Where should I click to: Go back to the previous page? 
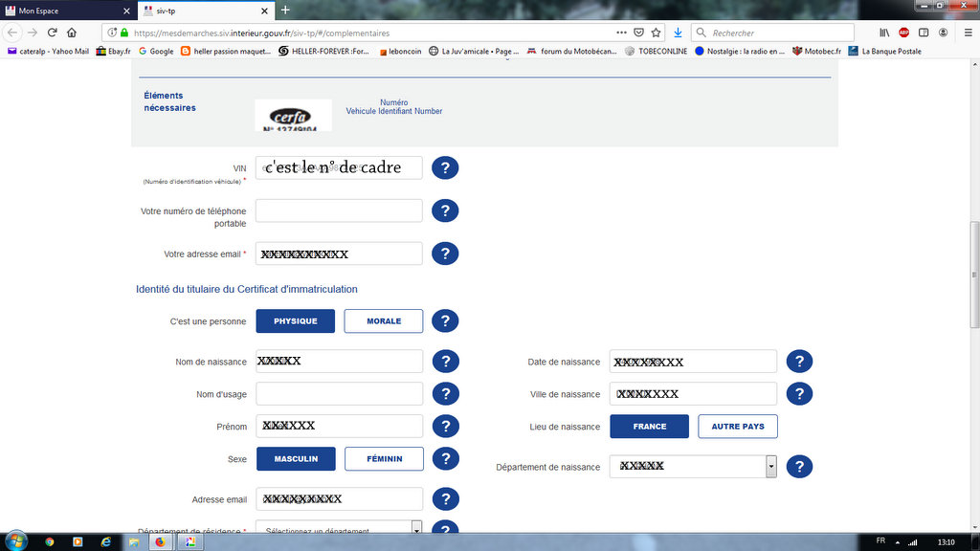(x=12, y=33)
